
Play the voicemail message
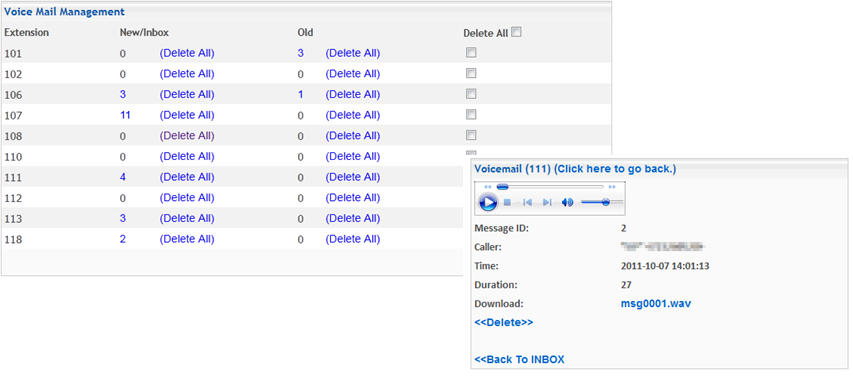coord(488,202)
